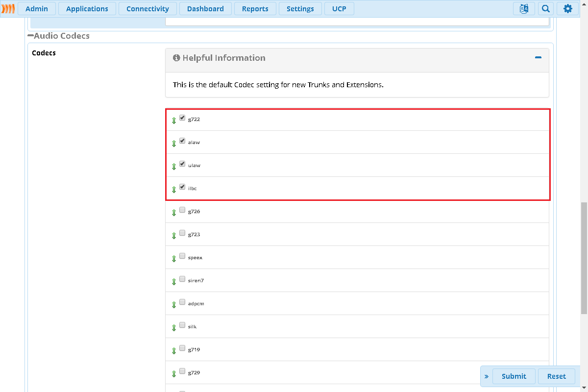Click reorder arrow for speex codec

coord(174,258)
